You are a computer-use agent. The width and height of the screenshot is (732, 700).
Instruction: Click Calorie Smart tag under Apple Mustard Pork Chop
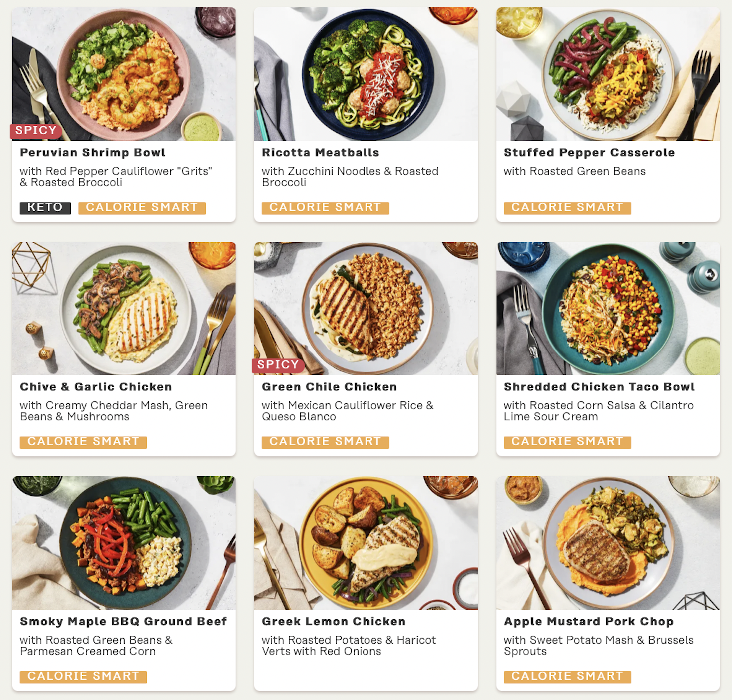567,677
